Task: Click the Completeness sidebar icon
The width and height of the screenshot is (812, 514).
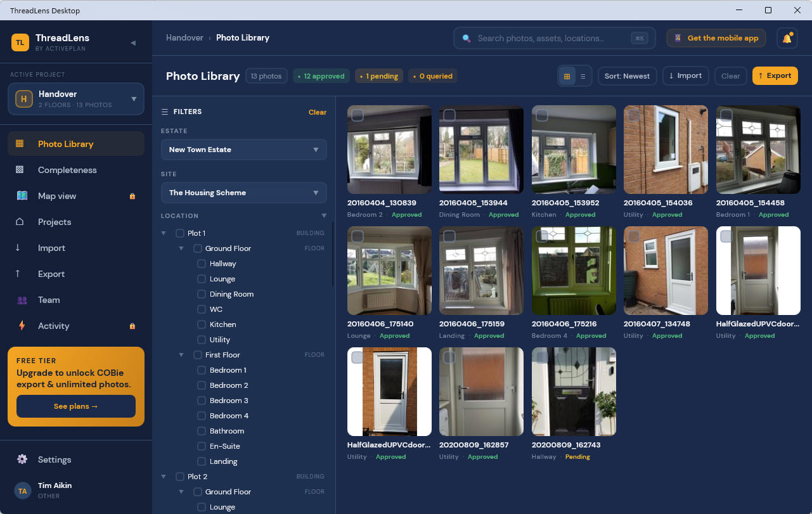Action: pyautogui.click(x=20, y=170)
